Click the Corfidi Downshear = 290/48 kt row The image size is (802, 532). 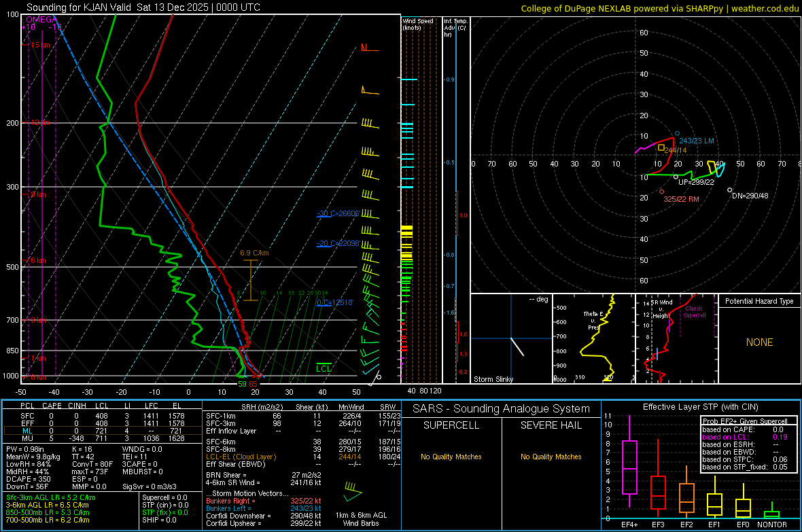264,516
